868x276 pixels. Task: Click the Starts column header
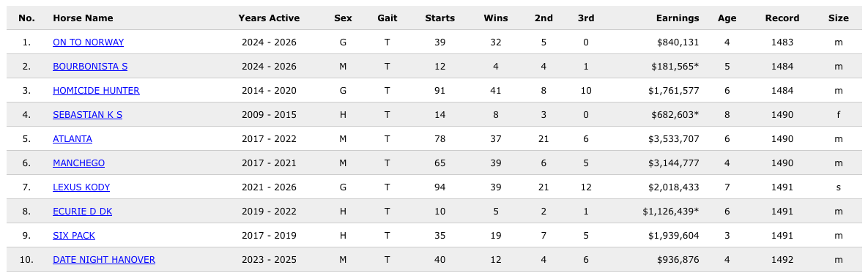tap(440, 18)
